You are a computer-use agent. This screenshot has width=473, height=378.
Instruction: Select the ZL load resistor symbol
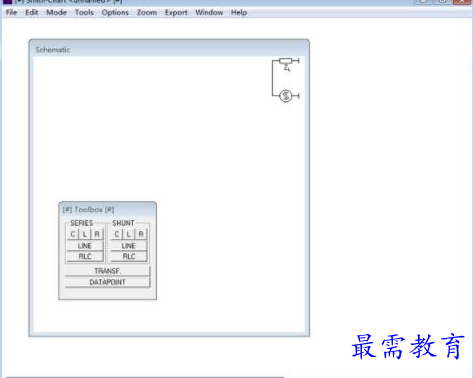point(286,61)
